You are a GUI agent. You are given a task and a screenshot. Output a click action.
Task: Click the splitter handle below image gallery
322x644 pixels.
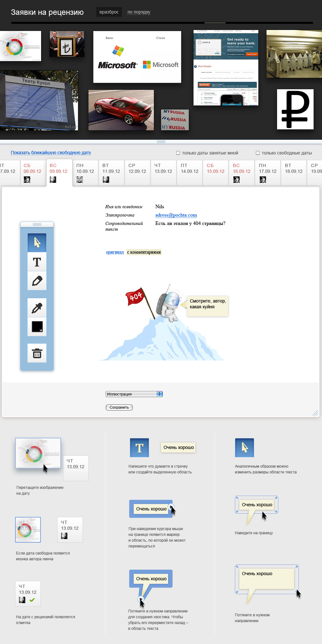[161, 142]
